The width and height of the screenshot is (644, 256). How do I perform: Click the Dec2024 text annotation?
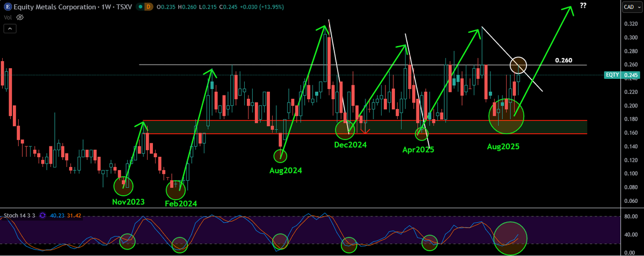[x=350, y=144]
